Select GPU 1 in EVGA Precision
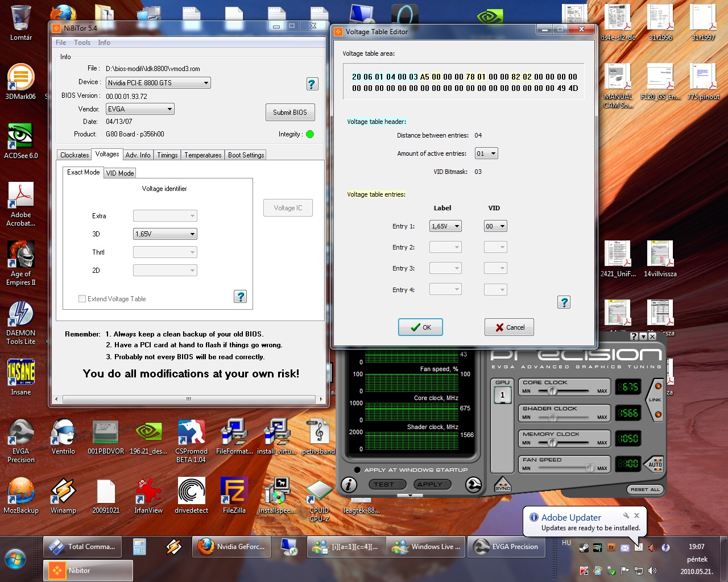Image resolution: width=728 pixels, height=582 pixels. coord(502,395)
